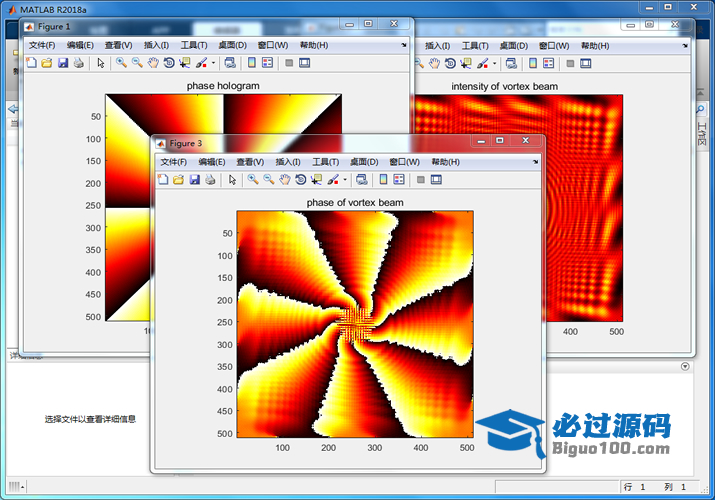Insert colorbar in Figure 3
Image resolution: width=715 pixels, height=500 pixels.
[x=383, y=180]
